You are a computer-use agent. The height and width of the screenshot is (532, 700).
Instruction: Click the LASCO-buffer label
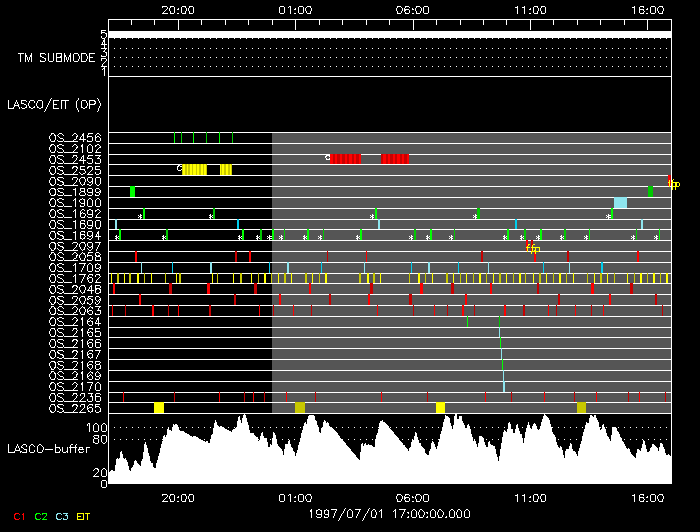coord(48,449)
